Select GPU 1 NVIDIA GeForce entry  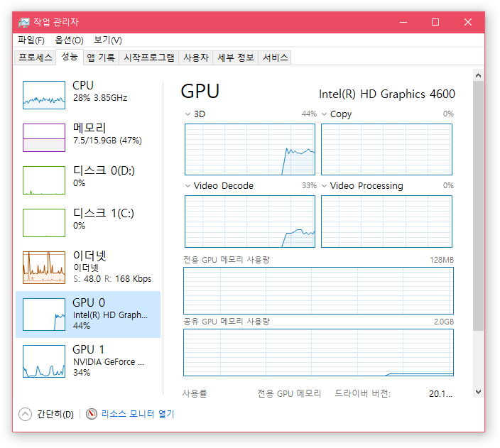tap(43, 361)
